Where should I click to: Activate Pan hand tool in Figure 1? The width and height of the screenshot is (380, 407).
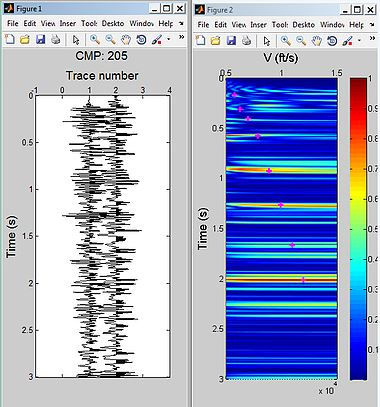tap(126, 40)
